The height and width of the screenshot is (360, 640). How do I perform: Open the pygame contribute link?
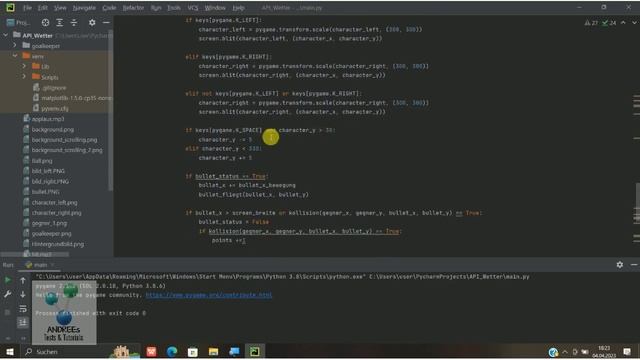pos(209,295)
